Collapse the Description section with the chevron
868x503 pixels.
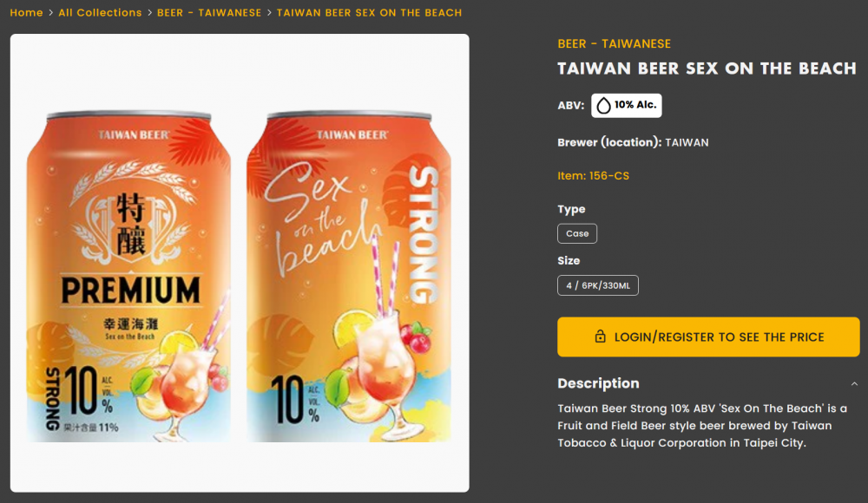click(x=854, y=384)
